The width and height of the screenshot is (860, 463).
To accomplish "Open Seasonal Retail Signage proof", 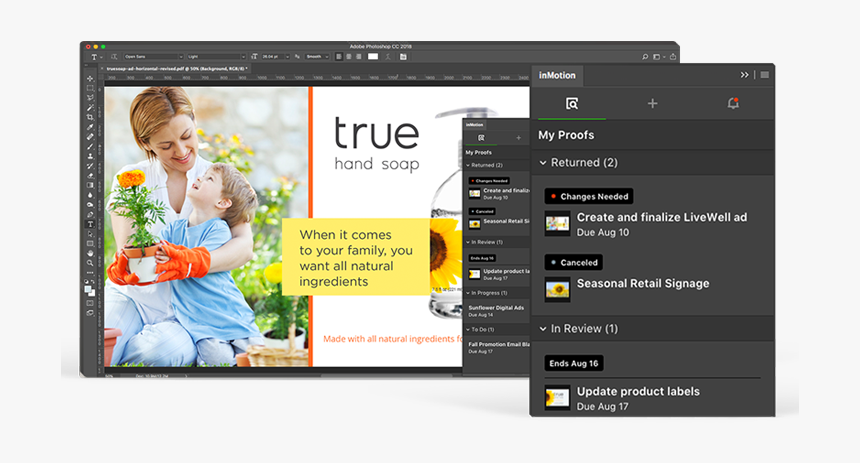I will tap(642, 283).
